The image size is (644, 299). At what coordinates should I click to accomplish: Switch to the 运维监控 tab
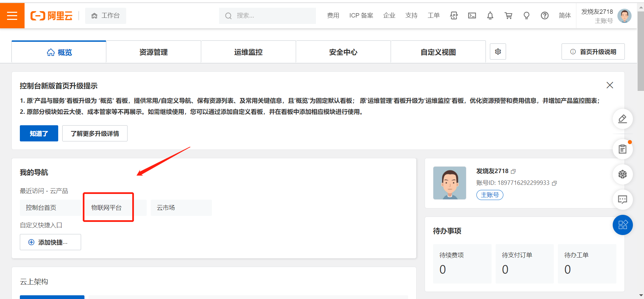(249, 52)
